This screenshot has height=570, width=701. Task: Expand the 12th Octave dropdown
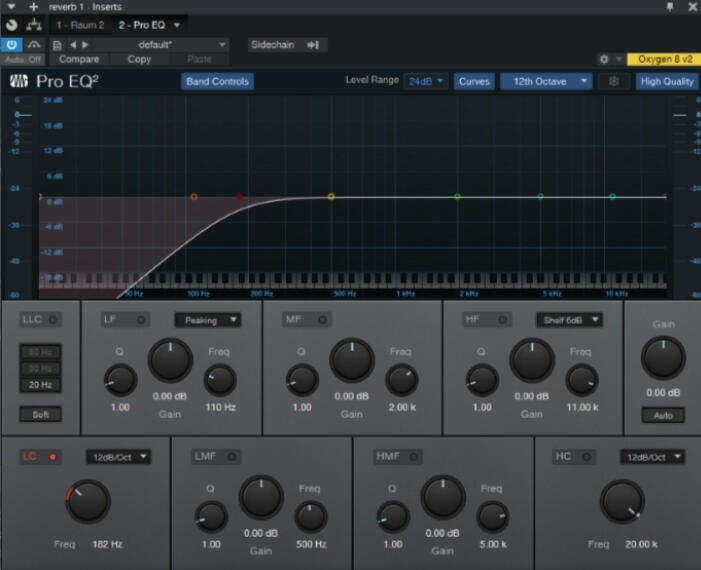tap(546, 81)
